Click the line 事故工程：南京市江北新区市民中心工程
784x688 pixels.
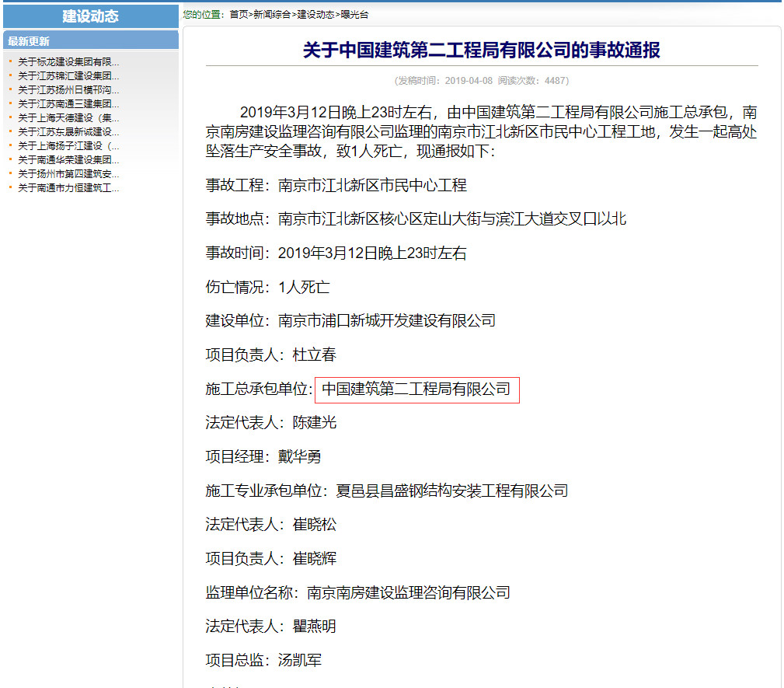(336, 185)
